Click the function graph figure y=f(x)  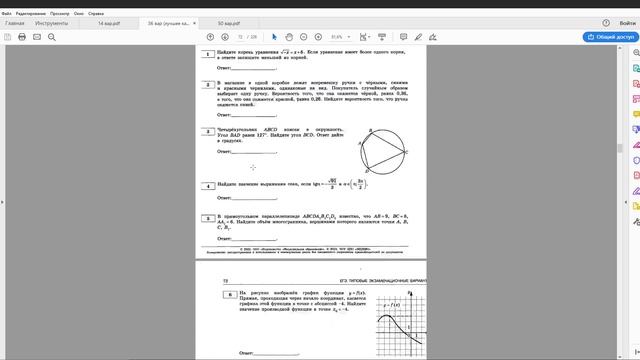[x=401, y=323]
